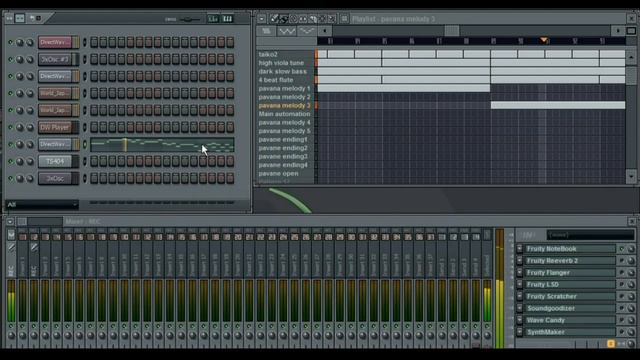Click the orange icon at mixer bottom right
Image resolution: width=640 pixels, height=360 pixels.
(x=611, y=344)
